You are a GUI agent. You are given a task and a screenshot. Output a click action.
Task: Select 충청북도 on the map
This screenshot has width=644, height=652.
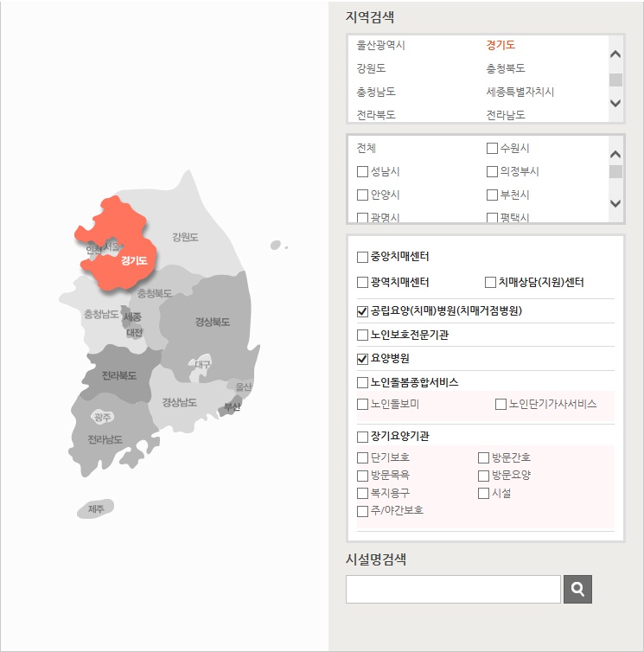coord(154,293)
